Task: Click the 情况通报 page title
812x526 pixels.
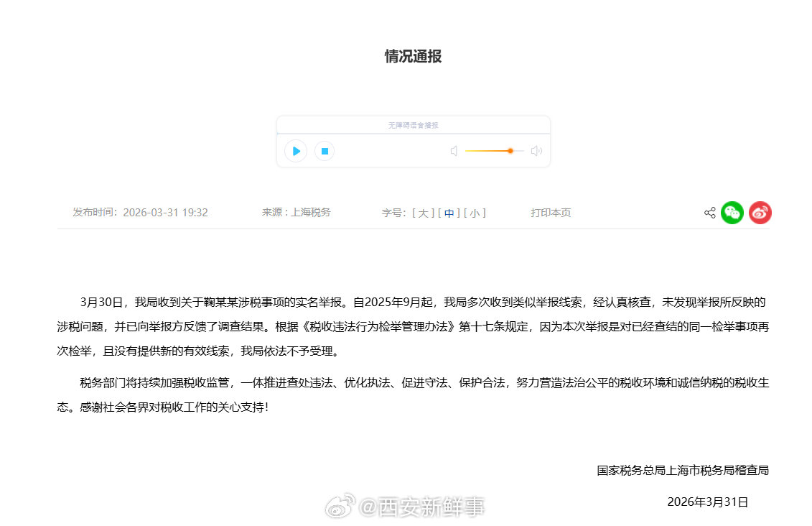Action: [x=413, y=55]
